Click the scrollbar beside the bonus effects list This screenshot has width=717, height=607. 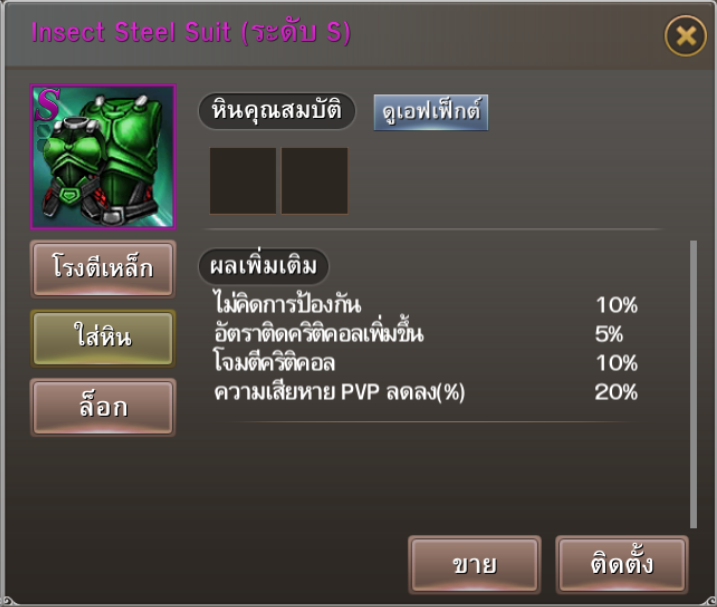click(693, 384)
